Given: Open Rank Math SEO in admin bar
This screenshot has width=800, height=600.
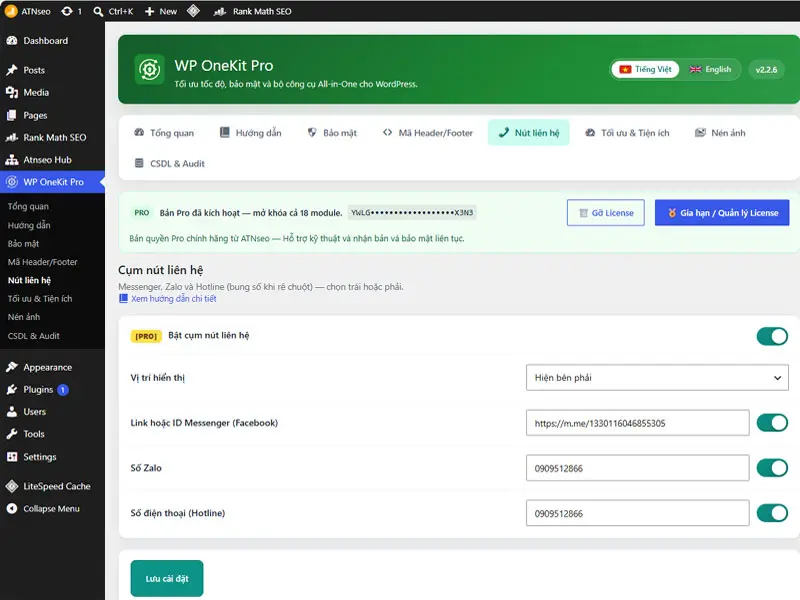Looking at the screenshot, I should pyautogui.click(x=253, y=11).
